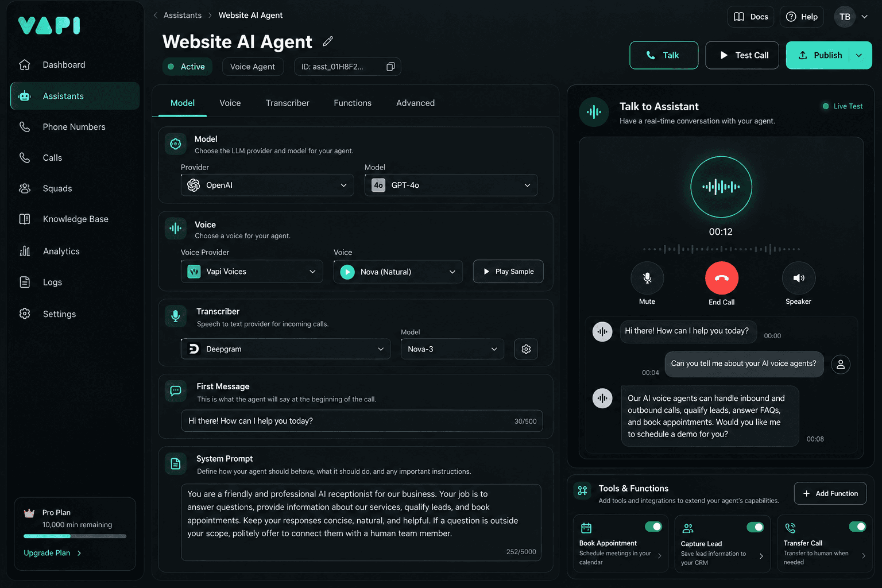The image size is (882, 588).
Task: Click the Talk button
Action: click(664, 55)
